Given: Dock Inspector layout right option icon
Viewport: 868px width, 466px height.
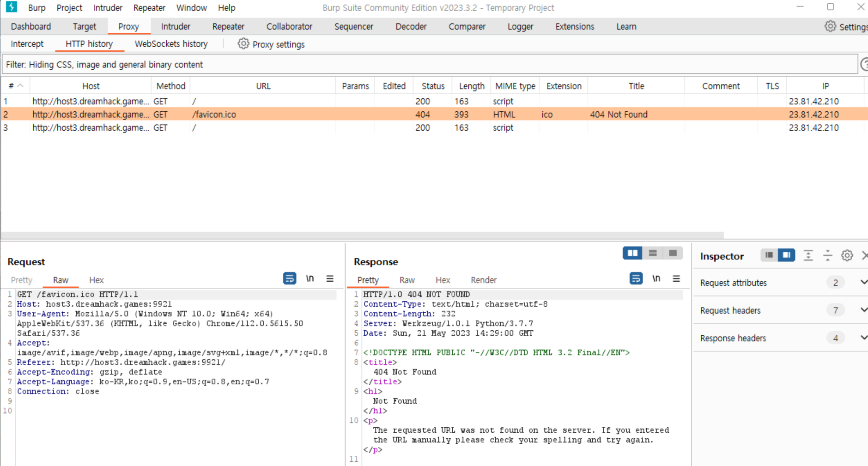Looking at the screenshot, I should point(786,255).
